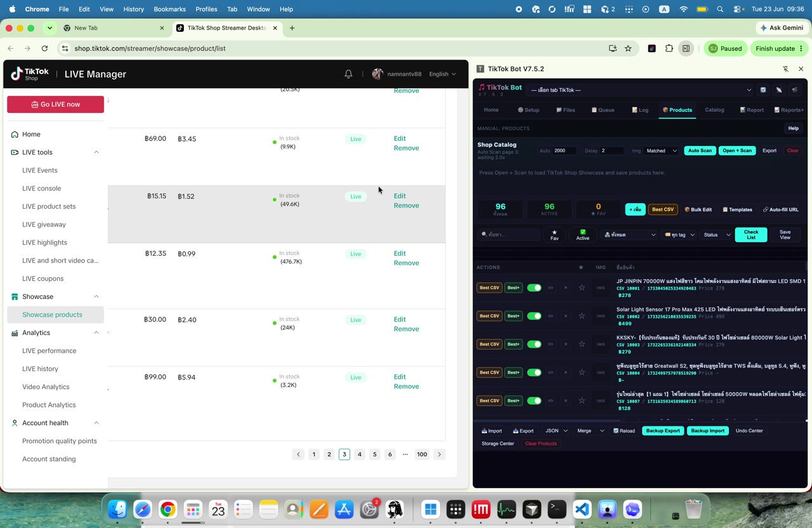812x528 pixels.
Task: Open the TikTok tab selector dropdown
Action: click(641, 90)
